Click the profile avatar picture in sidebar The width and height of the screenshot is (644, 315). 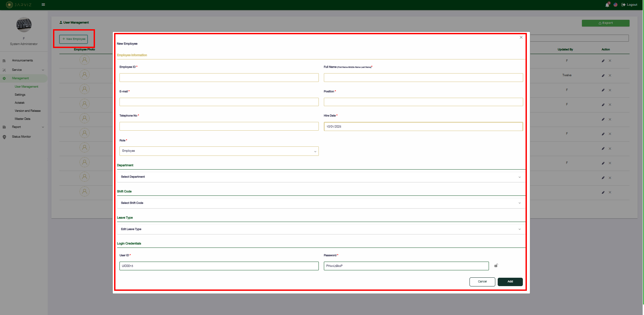coord(24,25)
